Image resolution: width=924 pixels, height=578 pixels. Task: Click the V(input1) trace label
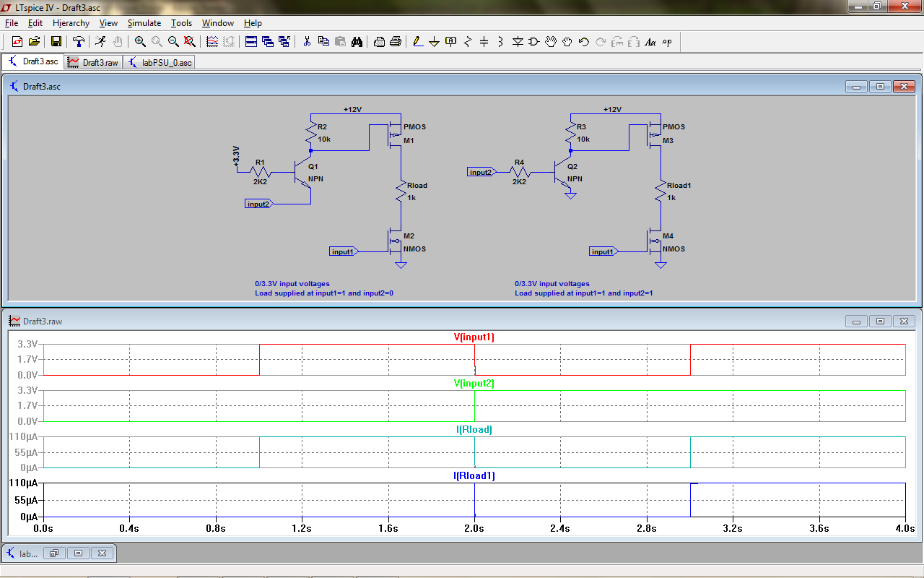coord(474,337)
